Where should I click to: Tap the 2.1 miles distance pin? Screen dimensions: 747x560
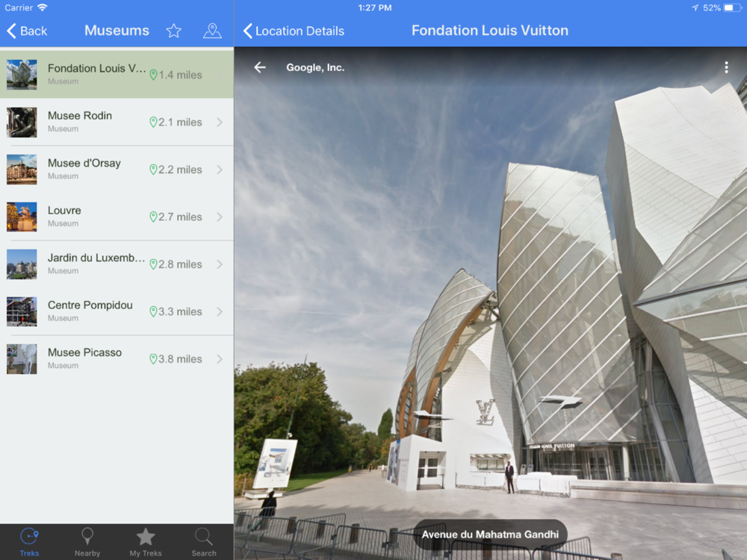[153, 122]
